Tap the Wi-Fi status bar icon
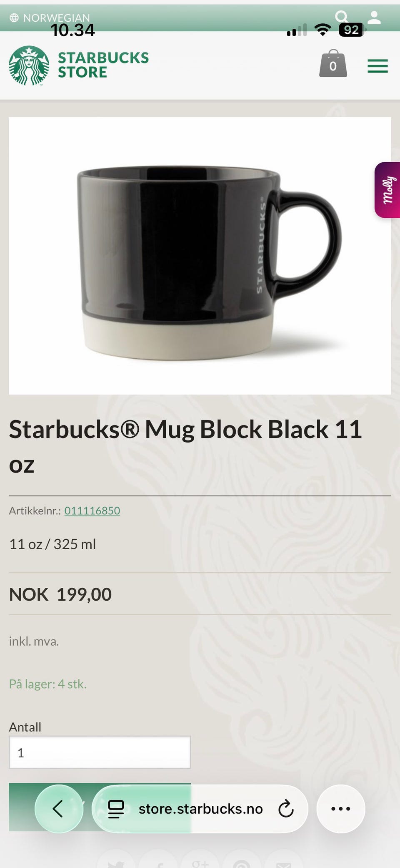Image resolution: width=400 pixels, height=868 pixels. (322, 30)
